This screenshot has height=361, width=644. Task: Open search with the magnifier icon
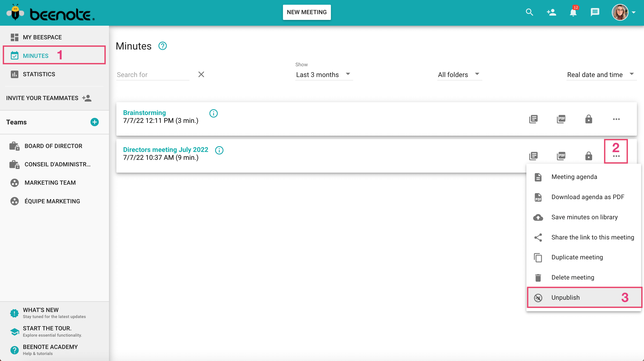[x=530, y=12]
